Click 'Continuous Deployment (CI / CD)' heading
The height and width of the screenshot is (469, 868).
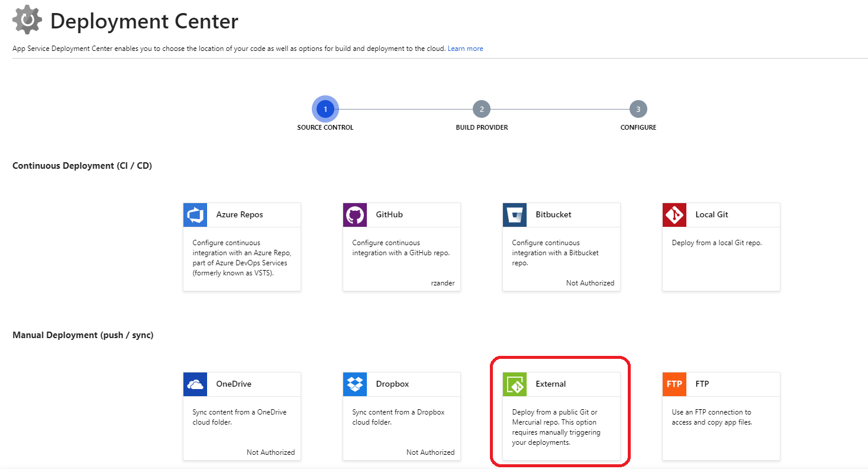82,166
